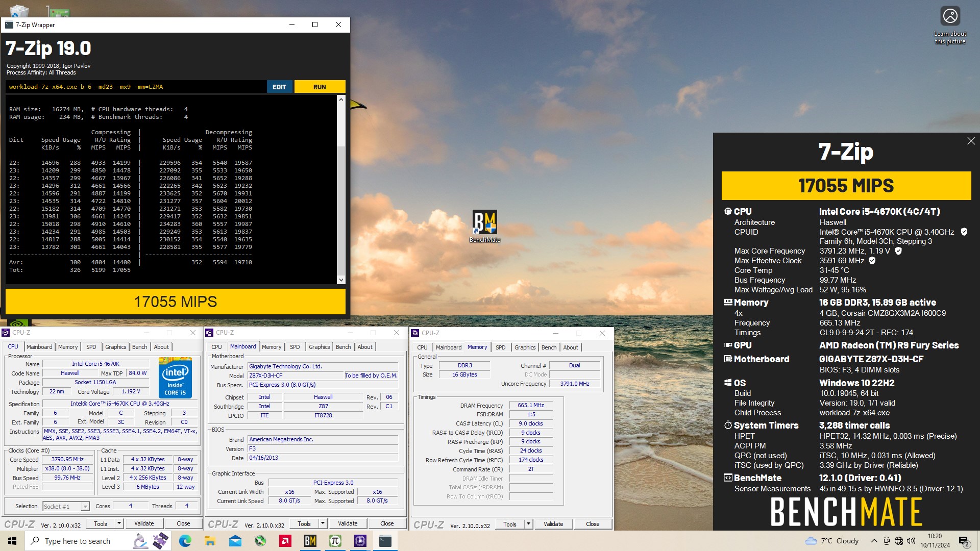Image resolution: width=980 pixels, height=551 pixels.
Task: Click the CPU chip icon in BenchMate panel
Action: [x=728, y=211]
